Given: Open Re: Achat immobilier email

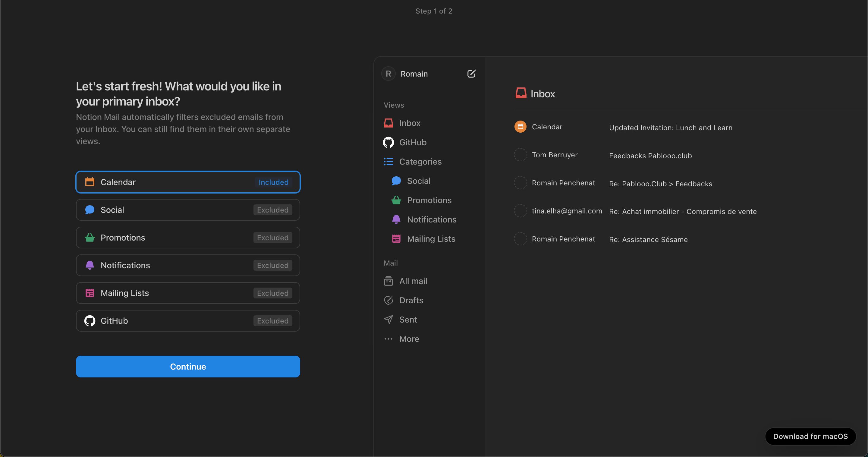Looking at the screenshot, I should (x=683, y=211).
